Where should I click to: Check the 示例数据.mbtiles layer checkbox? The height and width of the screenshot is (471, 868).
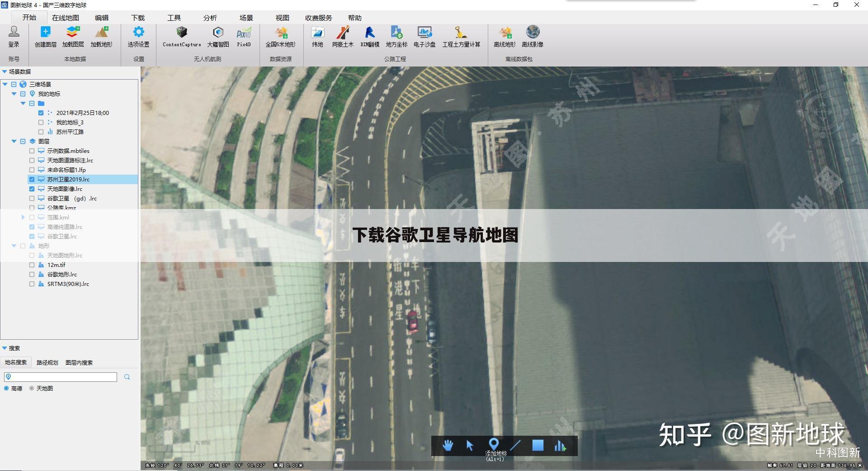coord(32,151)
